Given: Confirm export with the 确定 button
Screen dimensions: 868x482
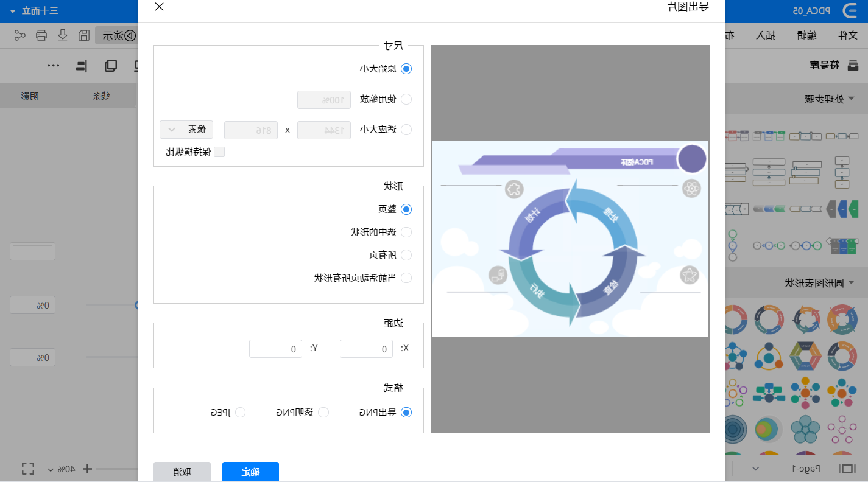Looking at the screenshot, I should click(250, 472).
